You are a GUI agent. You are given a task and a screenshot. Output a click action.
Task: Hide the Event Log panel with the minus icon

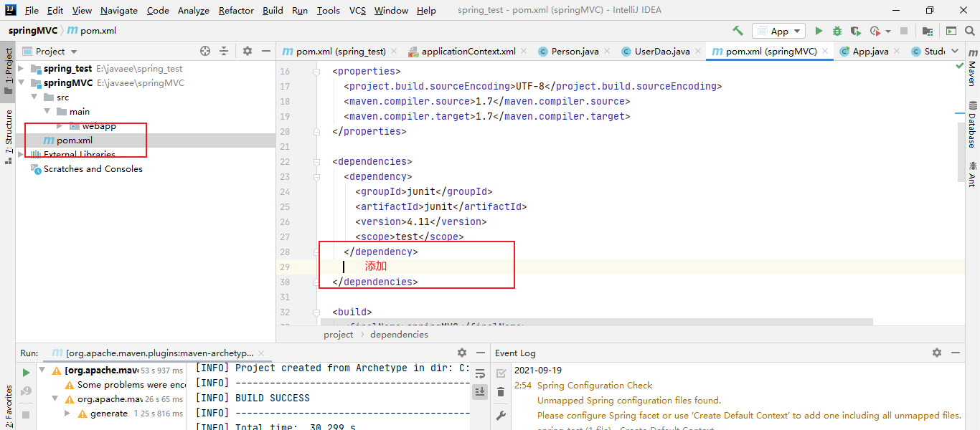tap(956, 353)
